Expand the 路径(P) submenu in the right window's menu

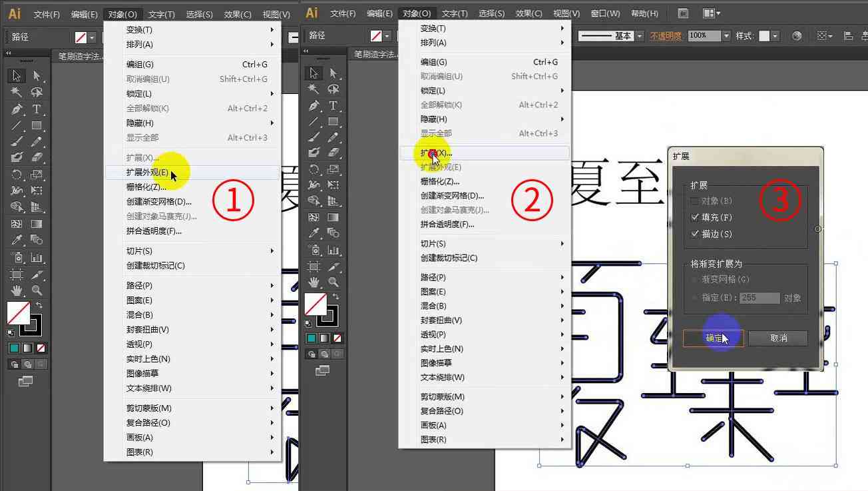(485, 277)
